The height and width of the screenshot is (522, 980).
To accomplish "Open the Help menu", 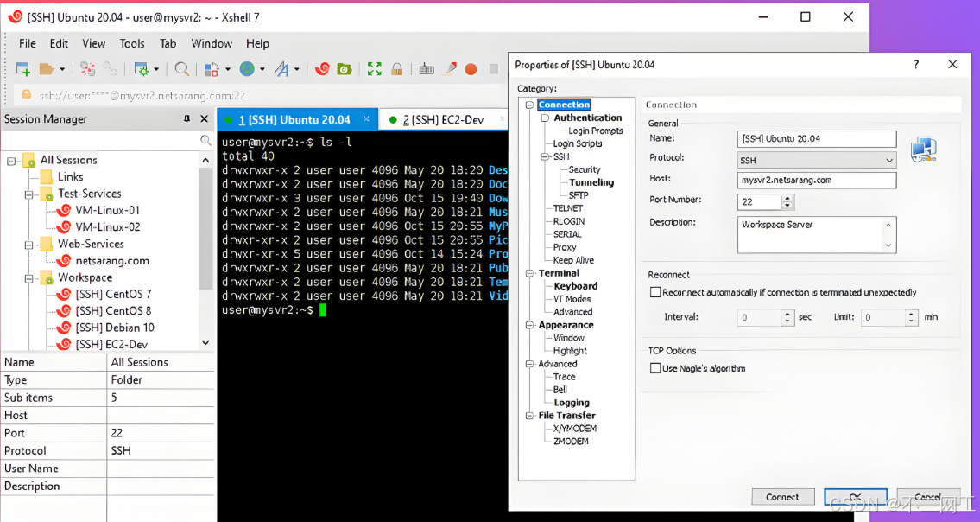I will tap(257, 43).
